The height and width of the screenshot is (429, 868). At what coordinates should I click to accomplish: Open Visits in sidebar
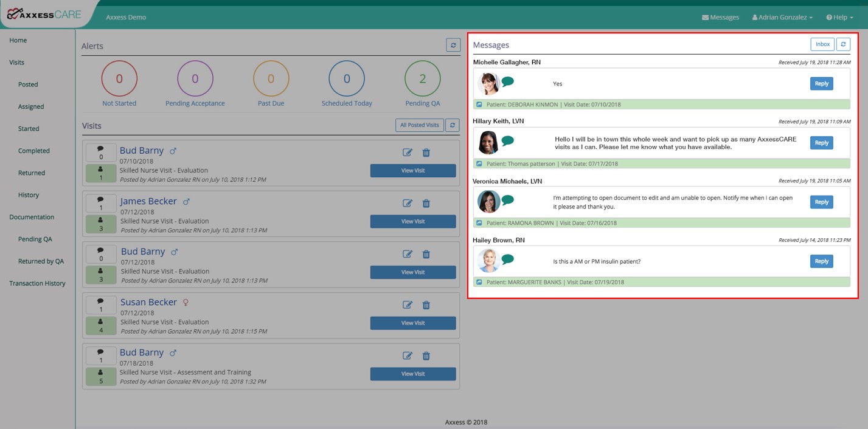(x=17, y=62)
